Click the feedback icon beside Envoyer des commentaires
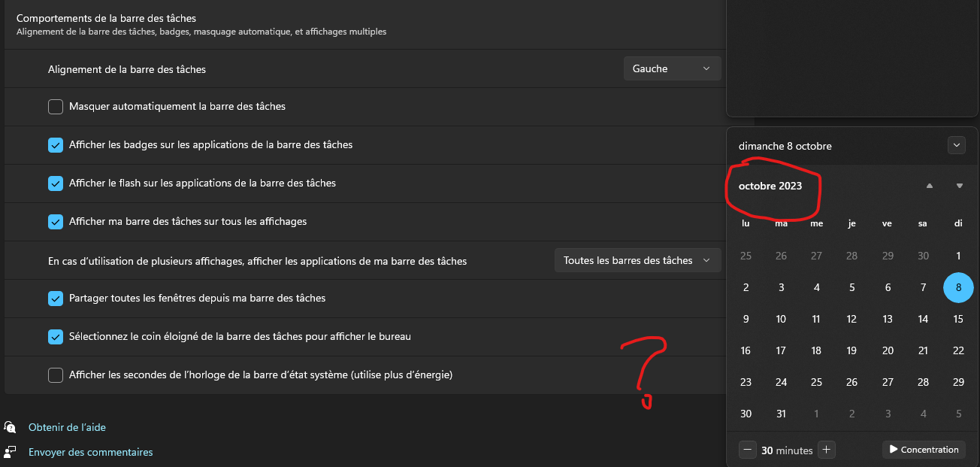This screenshot has height=467, width=980. coord(11,452)
